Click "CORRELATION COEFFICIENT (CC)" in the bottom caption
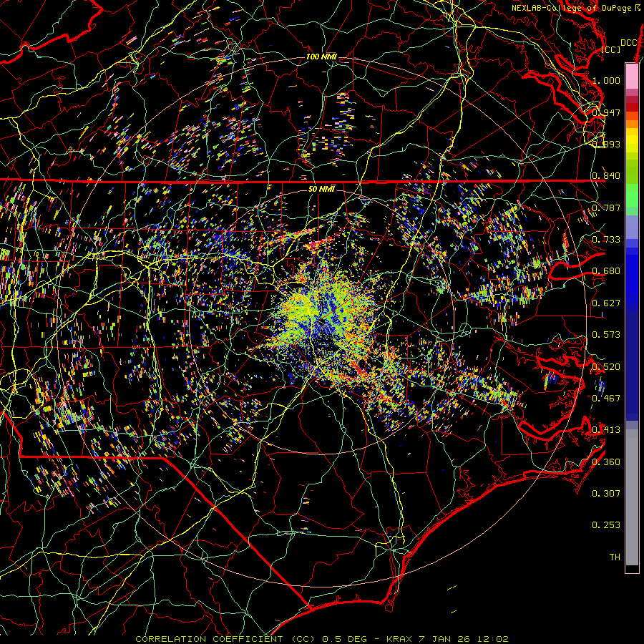 [x=225, y=639]
